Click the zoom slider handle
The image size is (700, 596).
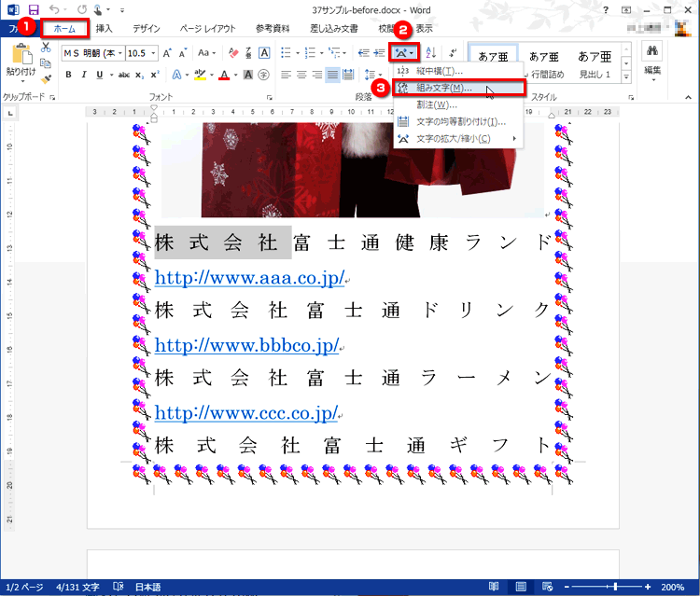(x=616, y=587)
